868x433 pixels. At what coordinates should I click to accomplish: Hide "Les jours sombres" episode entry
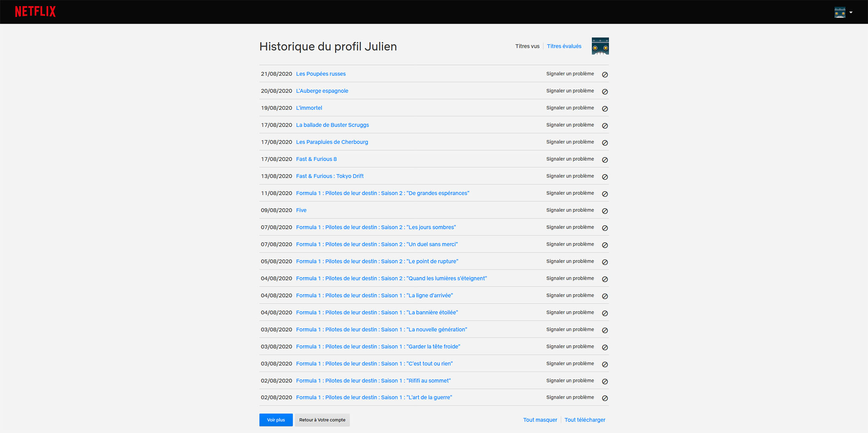[x=605, y=228]
